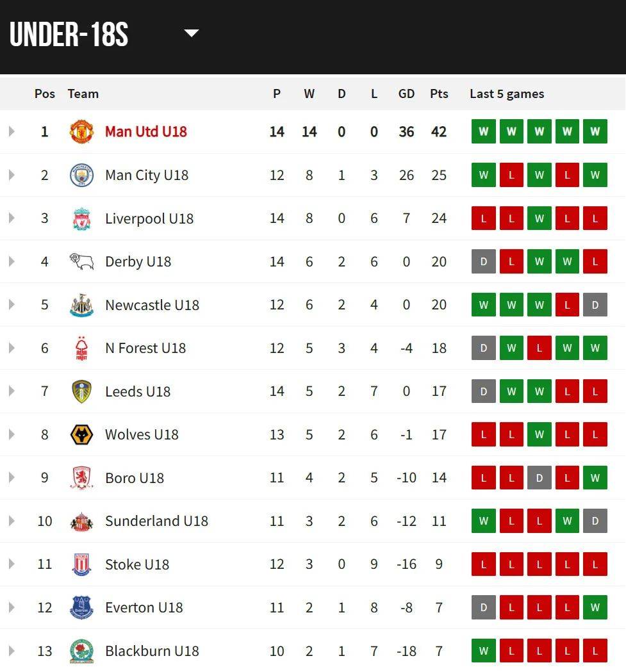The height and width of the screenshot is (672, 626).
Task: Expand the Man Utd U18 row details
Action: (12, 131)
